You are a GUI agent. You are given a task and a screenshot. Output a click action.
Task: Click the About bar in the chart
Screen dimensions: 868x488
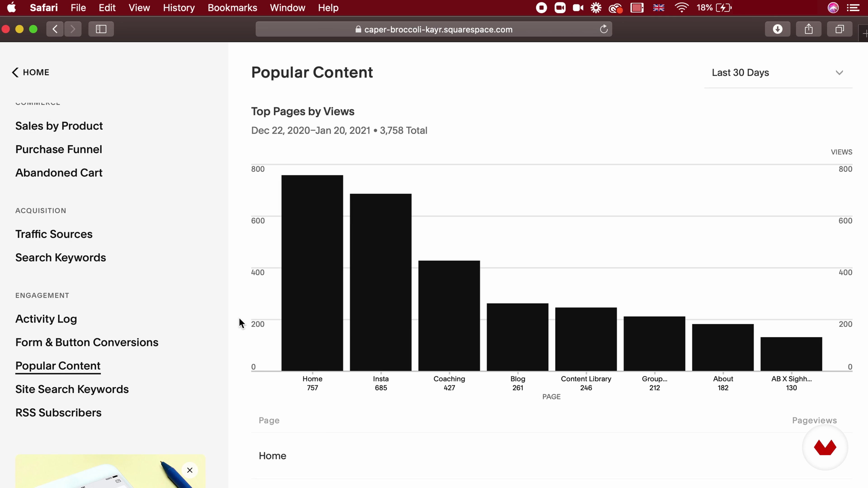pyautogui.click(x=723, y=347)
